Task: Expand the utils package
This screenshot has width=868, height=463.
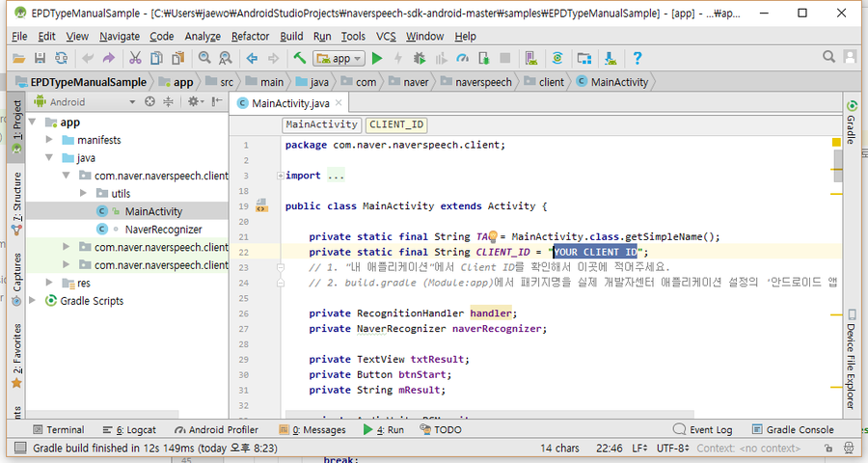Action: click(x=83, y=193)
